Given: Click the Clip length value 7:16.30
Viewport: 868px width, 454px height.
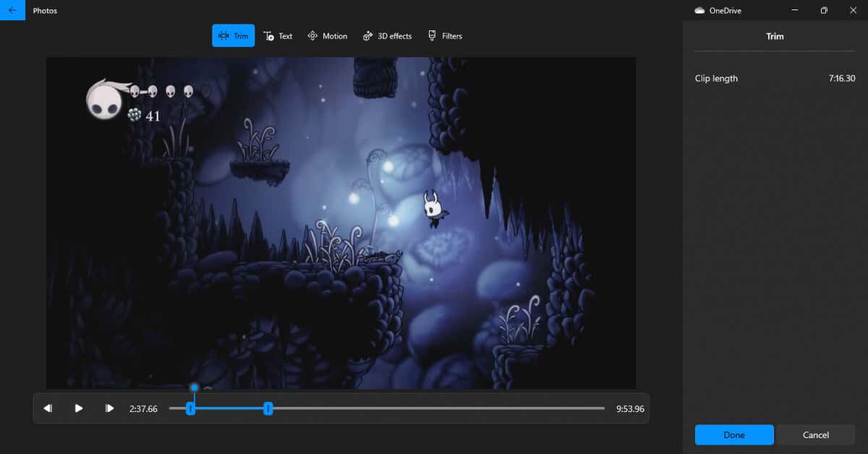Looking at the screenshot, I should click(842, 78).
